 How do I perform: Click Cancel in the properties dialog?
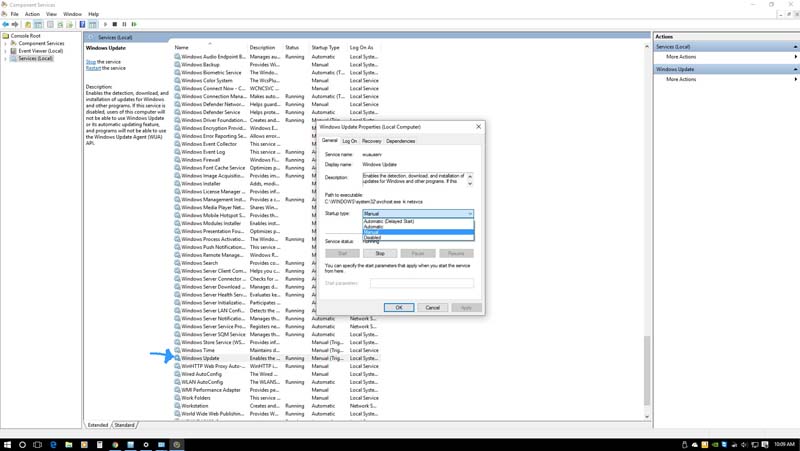click(x=433, y=308)
